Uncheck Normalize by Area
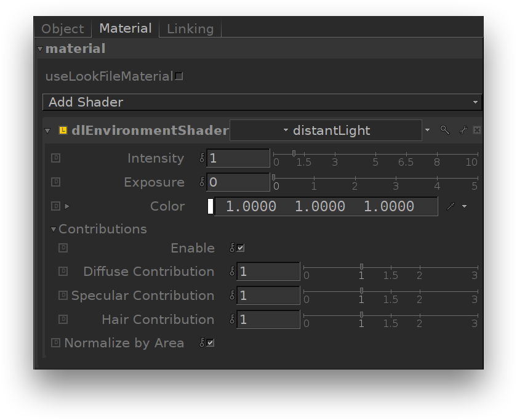Viewport: 517px width, 420px height. tap(210, 343)
